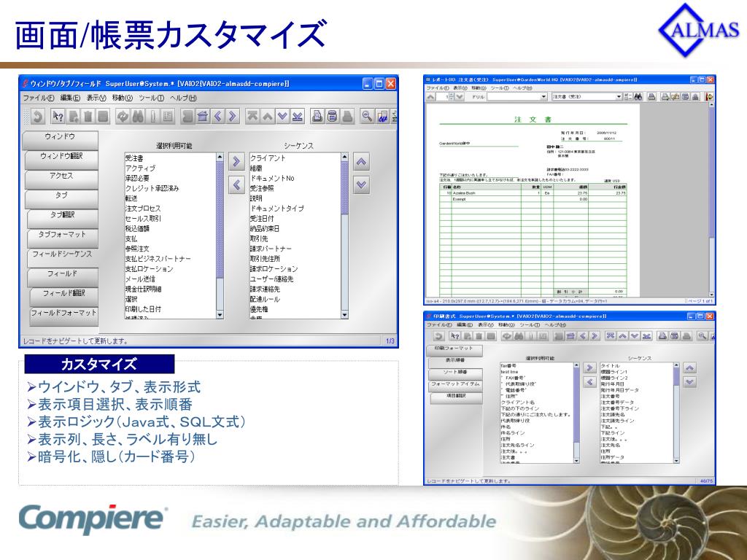747x560 pixels.
Task: Go to next record in the ウィンドウ/タブ/フィールド toolbar
Action: [282, 117]
